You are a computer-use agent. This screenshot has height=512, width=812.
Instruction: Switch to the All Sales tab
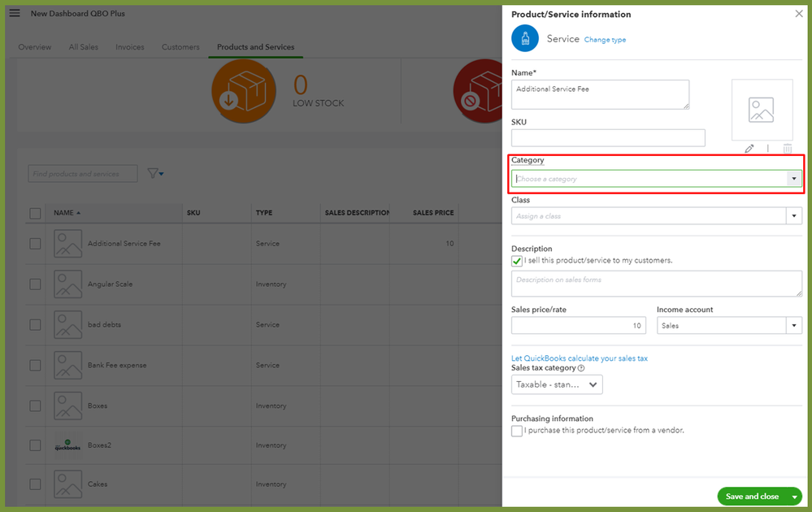[84, 47]
